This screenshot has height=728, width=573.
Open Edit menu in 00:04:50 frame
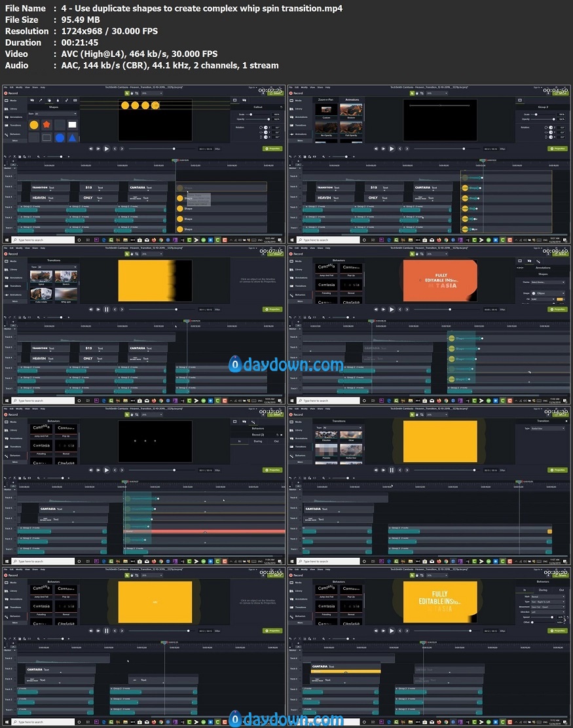[x=297, y=87]
